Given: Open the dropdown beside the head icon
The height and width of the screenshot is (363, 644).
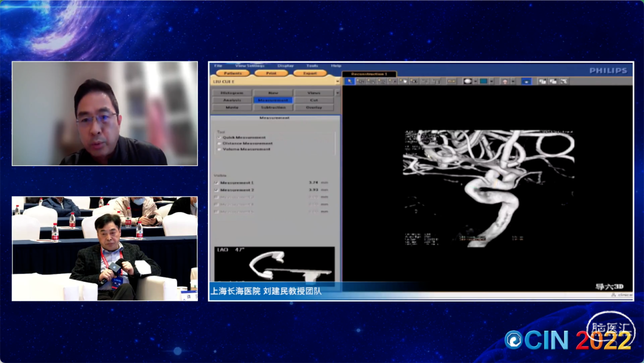Looking at the screenshot, I should [x=513, y=81].
